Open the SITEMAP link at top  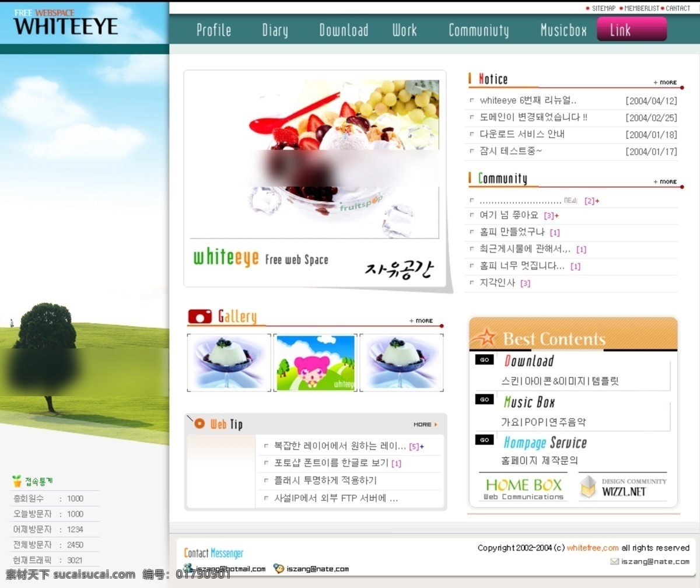pos(603,8)
